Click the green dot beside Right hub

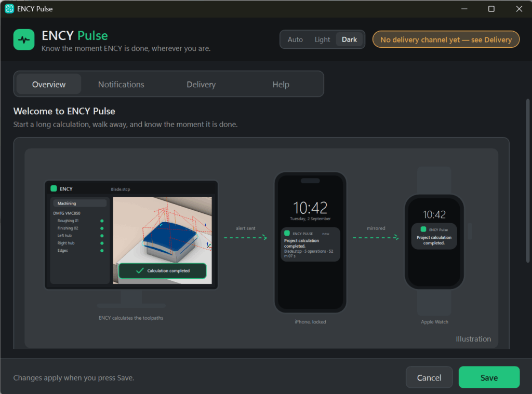point(102,243)
